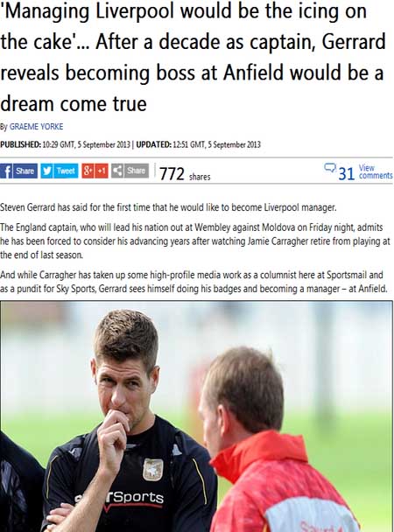
Task: Open the photo of Gerrard at training
Action: (196, 416)
